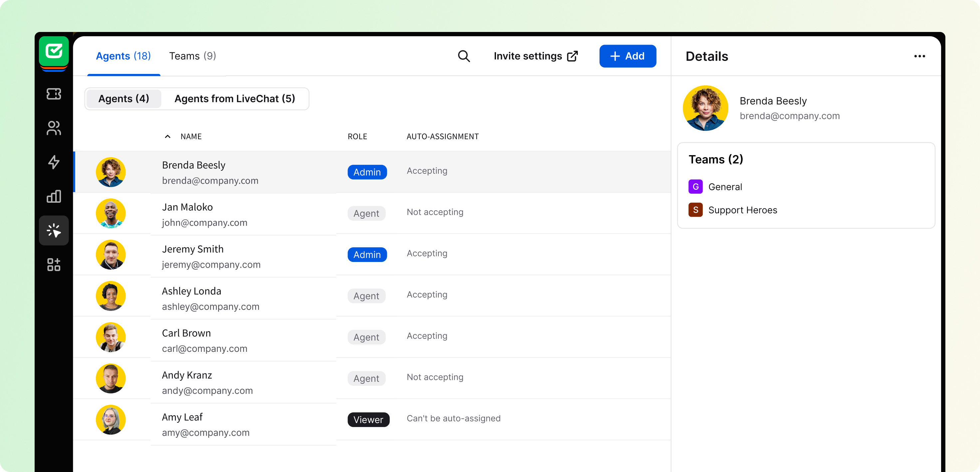Click the blue Add button
Viewport: 980px width, 472px height.
pos(627,56)
